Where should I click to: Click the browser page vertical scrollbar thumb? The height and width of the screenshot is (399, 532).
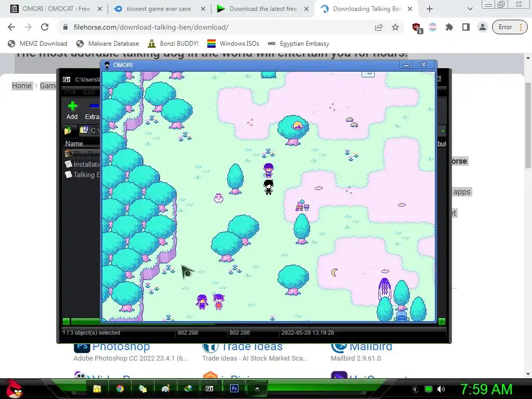click(x=528, y=125)
